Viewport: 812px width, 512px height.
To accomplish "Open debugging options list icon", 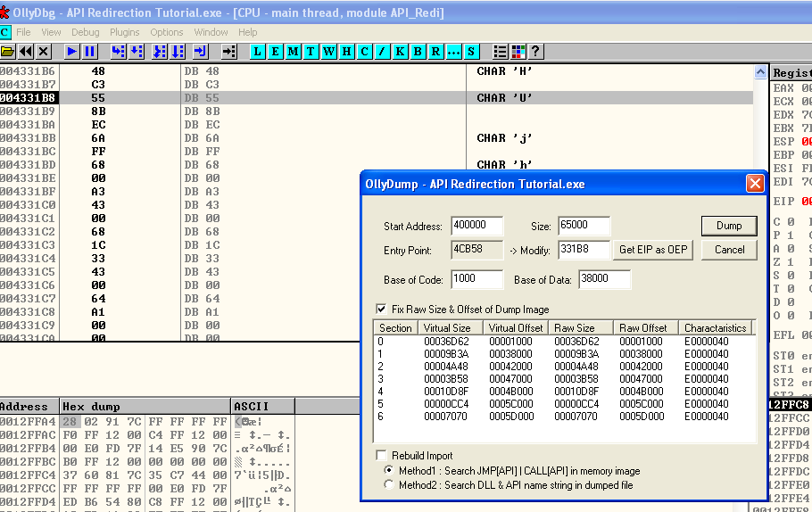I will (x=501, y=51).
